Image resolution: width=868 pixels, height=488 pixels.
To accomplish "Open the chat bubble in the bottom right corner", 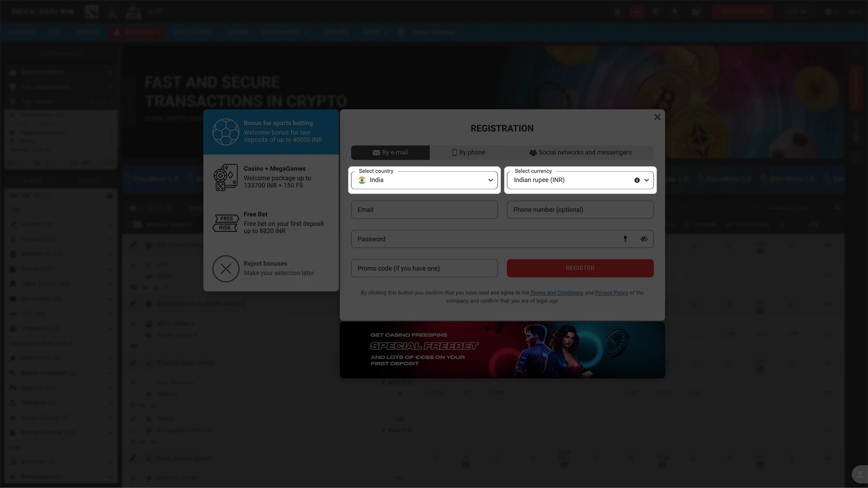I will click(x=859, y=474).
